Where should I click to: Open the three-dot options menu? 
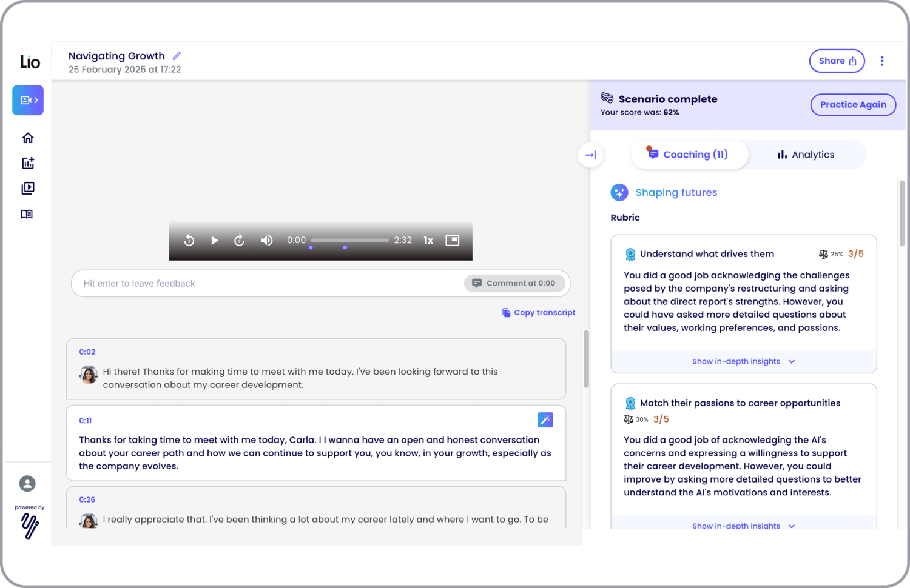pyautogui.click(x=882, y=61)
